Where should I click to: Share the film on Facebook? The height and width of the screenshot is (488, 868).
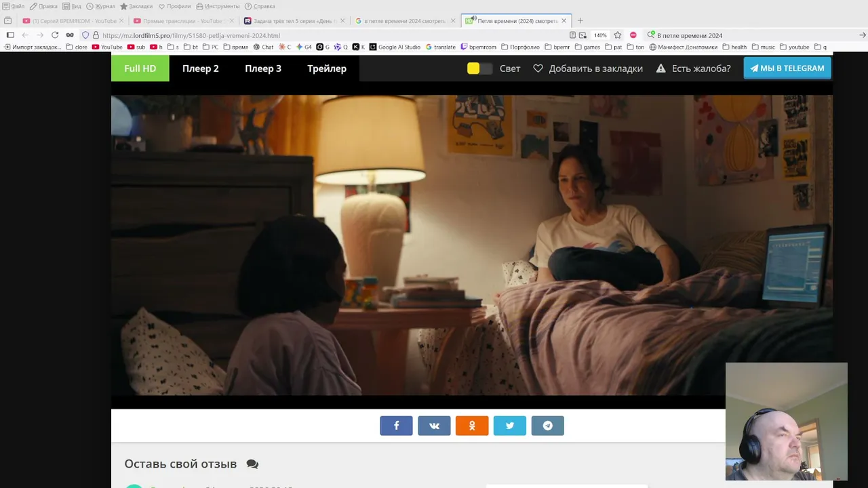click(396, 426)
